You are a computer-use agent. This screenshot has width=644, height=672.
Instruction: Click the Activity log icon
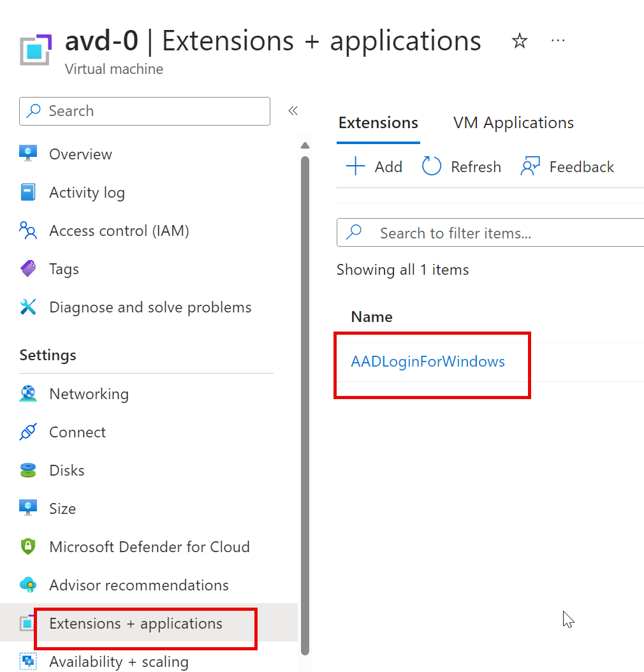point(28,192)
